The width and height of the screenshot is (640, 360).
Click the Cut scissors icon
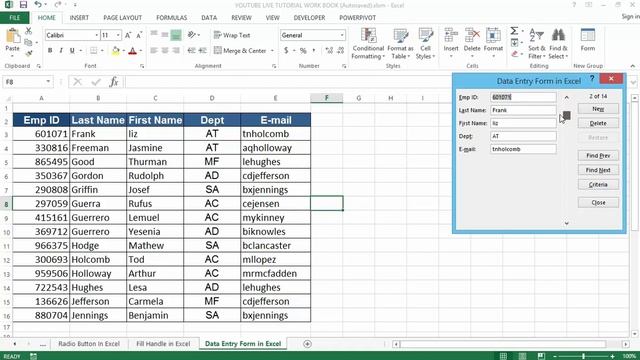point(28,31)
